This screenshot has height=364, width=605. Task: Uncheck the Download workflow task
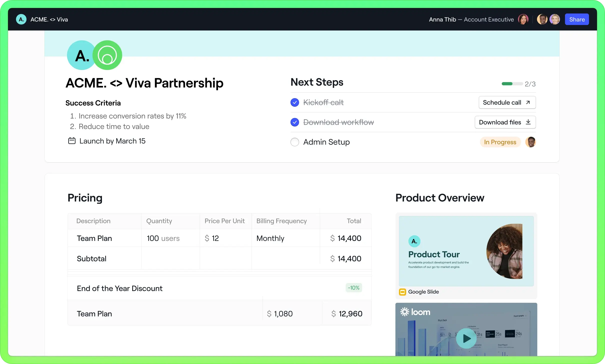click(x=294, y=122)
